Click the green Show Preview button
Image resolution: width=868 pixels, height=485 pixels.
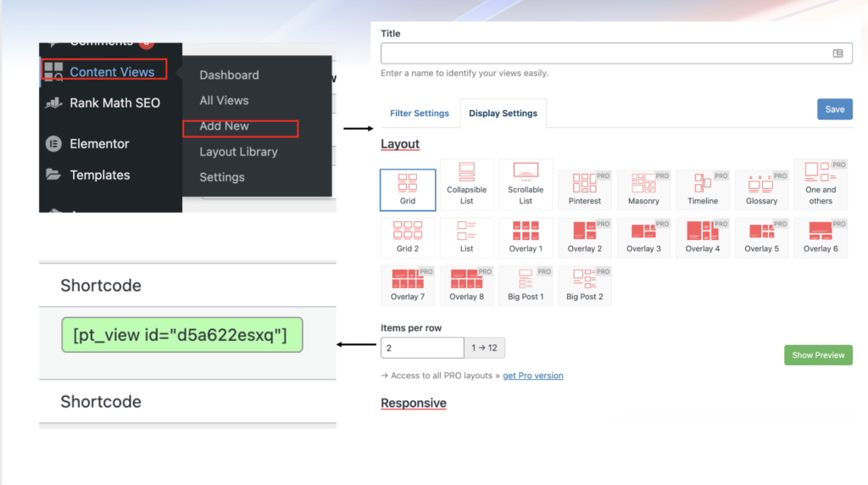818,355
